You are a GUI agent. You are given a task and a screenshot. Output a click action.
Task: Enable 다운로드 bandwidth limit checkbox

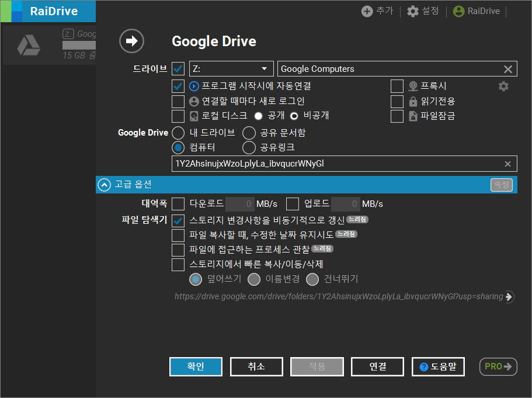(178, 204)
